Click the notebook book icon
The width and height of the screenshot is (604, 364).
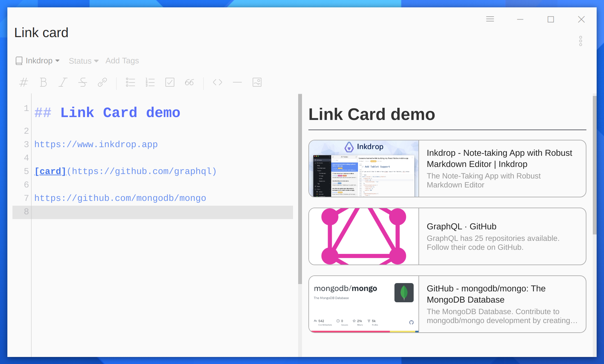[19, 61]
